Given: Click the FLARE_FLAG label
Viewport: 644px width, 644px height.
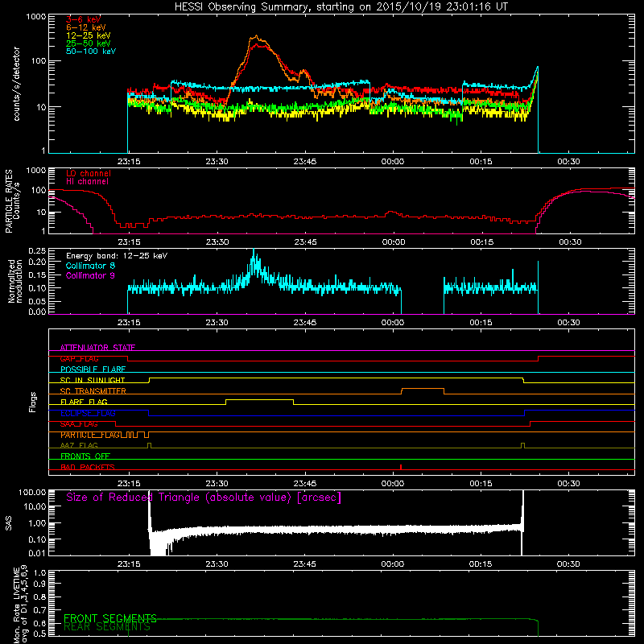Looking at the screenshot, I should tap(84, 402).
